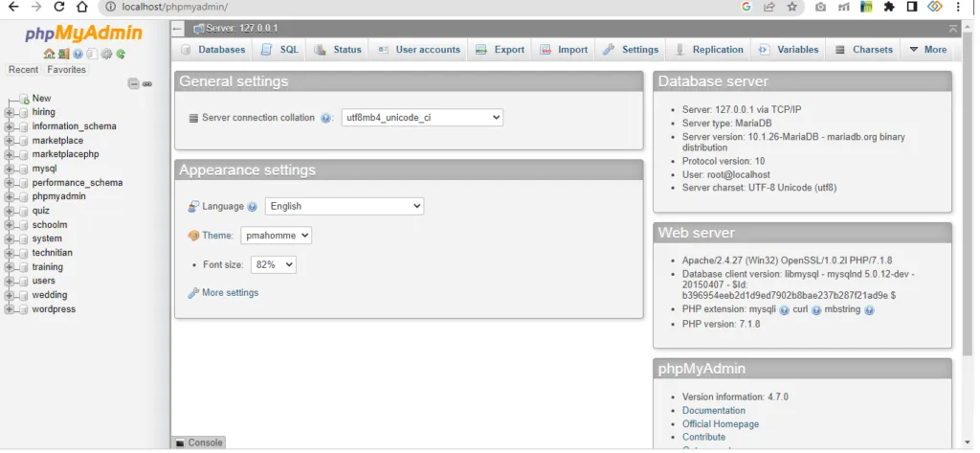
Task: Open the Charsets tab
Action: pos(864,50)
